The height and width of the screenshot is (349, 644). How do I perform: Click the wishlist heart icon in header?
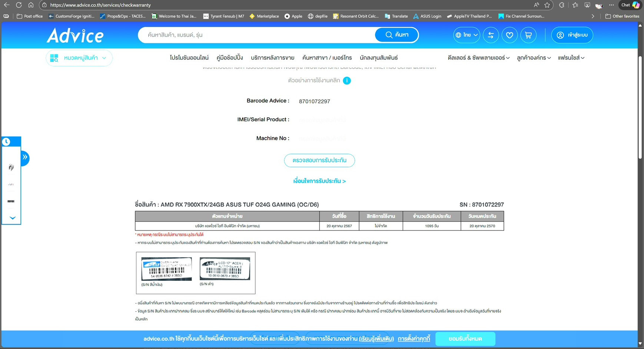coord(509,35)
